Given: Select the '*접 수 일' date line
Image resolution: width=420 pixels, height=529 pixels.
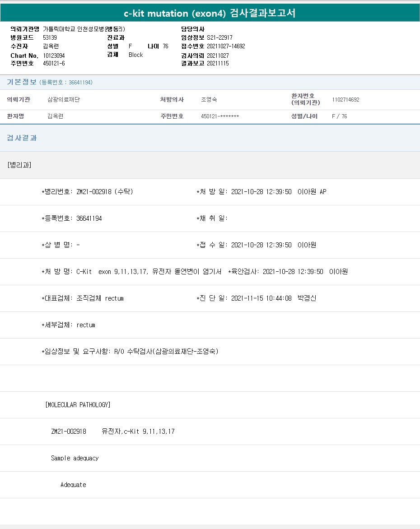Looking at the screenshot, I should coord(256,245).
